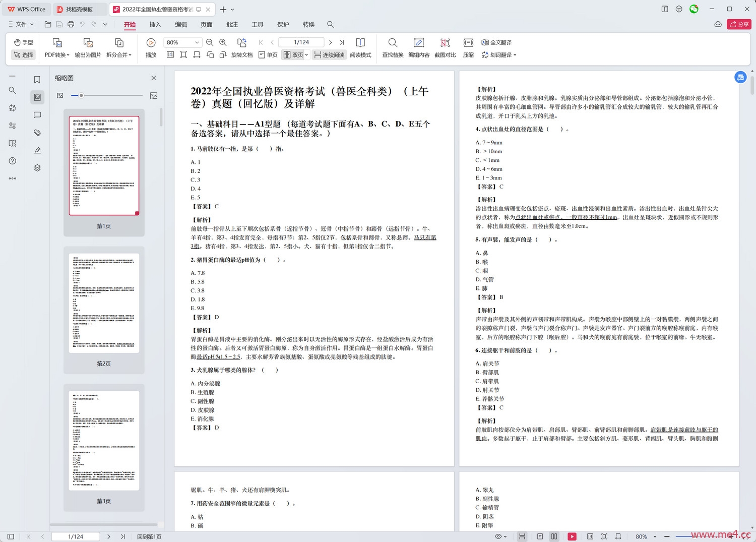Click 编辑内容 edit content tool
The width and height of the screenshot is (756, 542).
419,48
